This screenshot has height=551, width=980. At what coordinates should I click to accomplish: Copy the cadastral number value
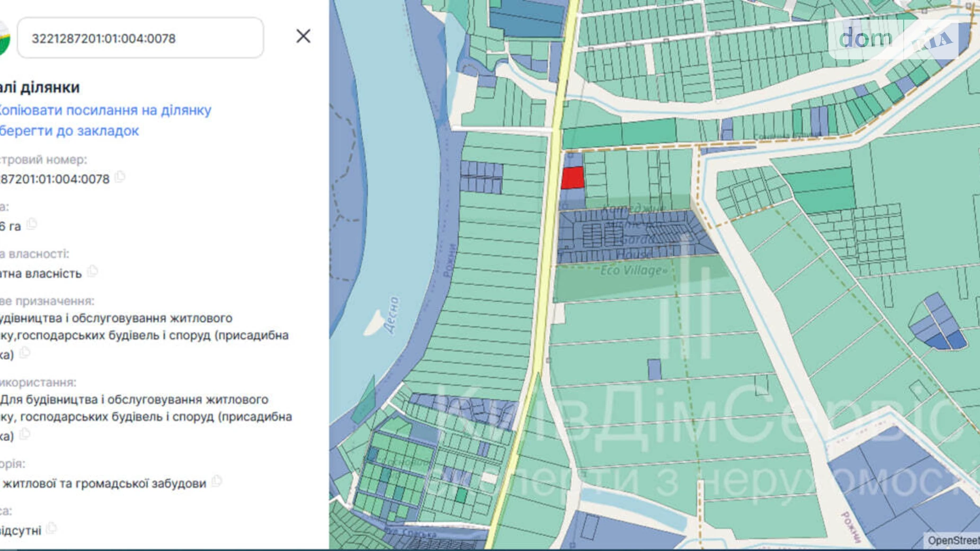coord(120,177)
